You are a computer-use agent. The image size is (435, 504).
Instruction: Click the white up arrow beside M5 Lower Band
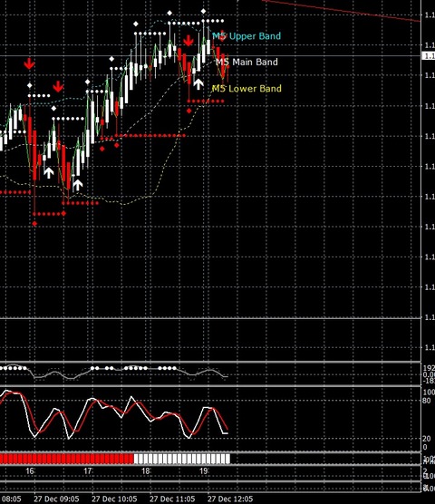coord(198,84)
